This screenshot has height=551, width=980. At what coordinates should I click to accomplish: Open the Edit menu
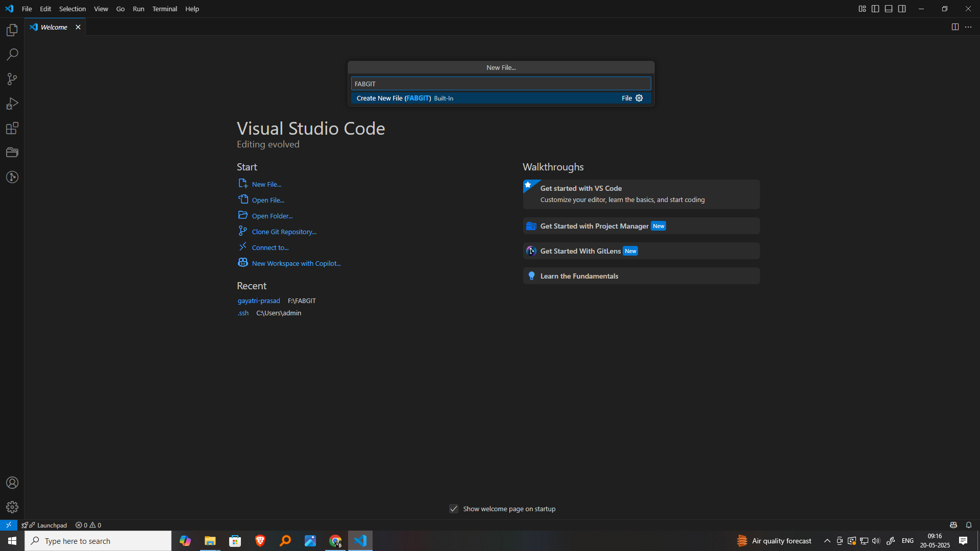point(45,9)
